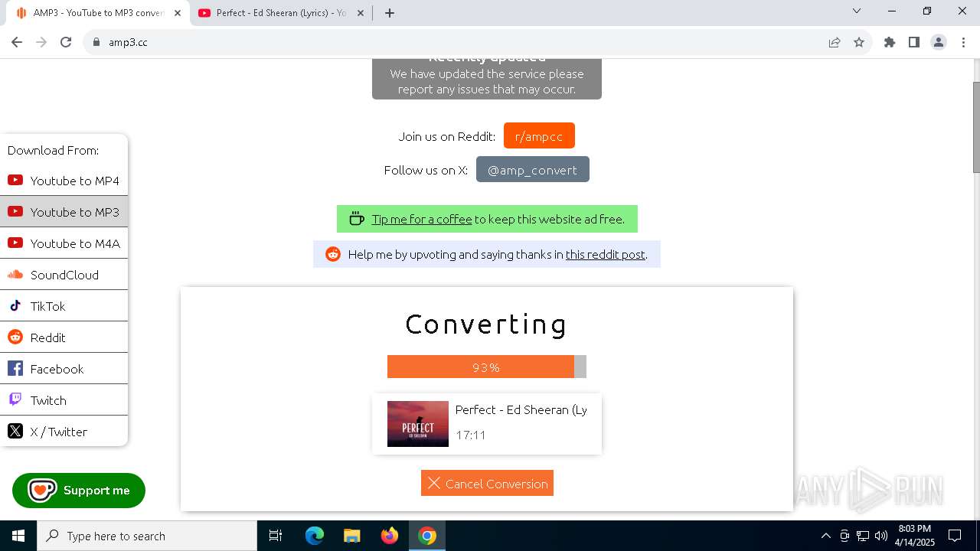This screenshot has height=551, width=980.
Task: Launch Firefox from taskbar
Action: (390, 536)
